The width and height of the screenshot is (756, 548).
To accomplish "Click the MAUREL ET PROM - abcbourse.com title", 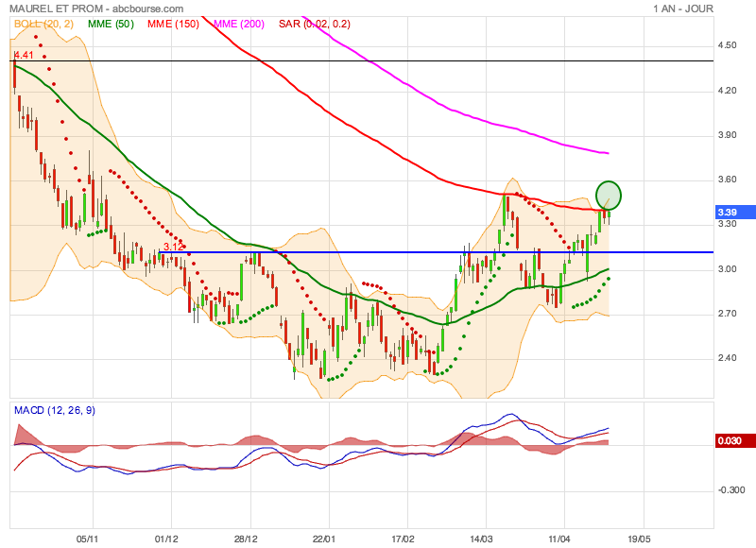I will [x=96, y=9].
